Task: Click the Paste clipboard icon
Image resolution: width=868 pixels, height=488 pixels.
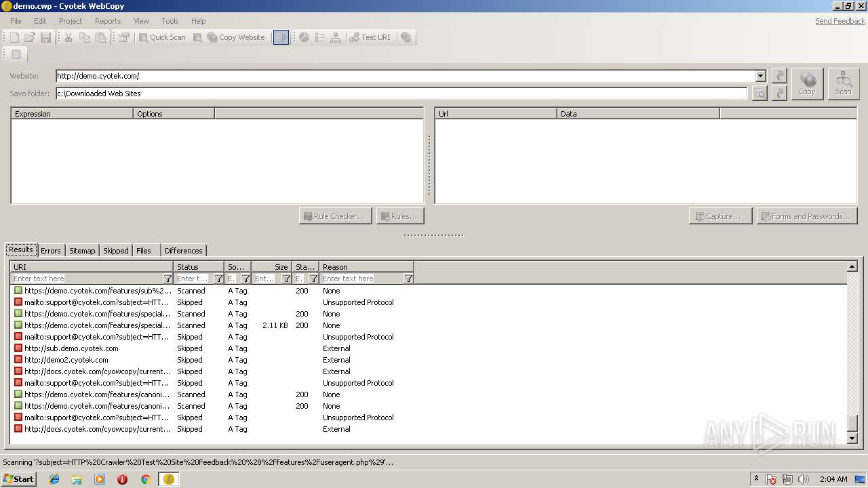Action: coord(100,37)
